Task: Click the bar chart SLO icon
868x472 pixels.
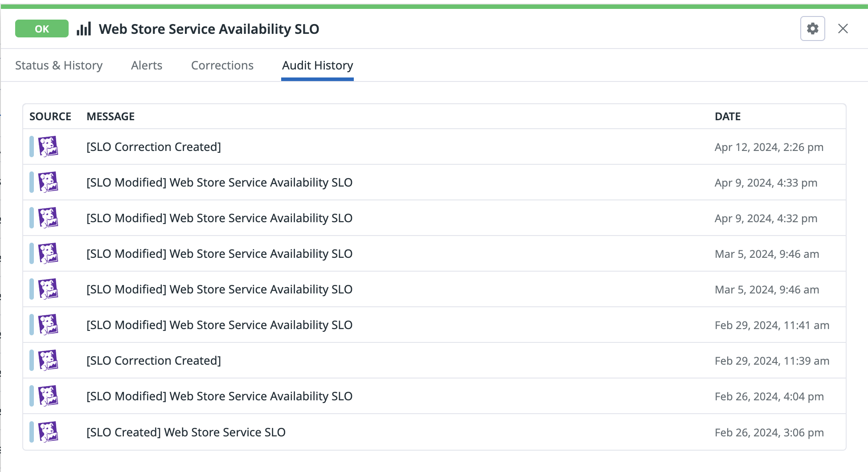Action: coord(84,29)
